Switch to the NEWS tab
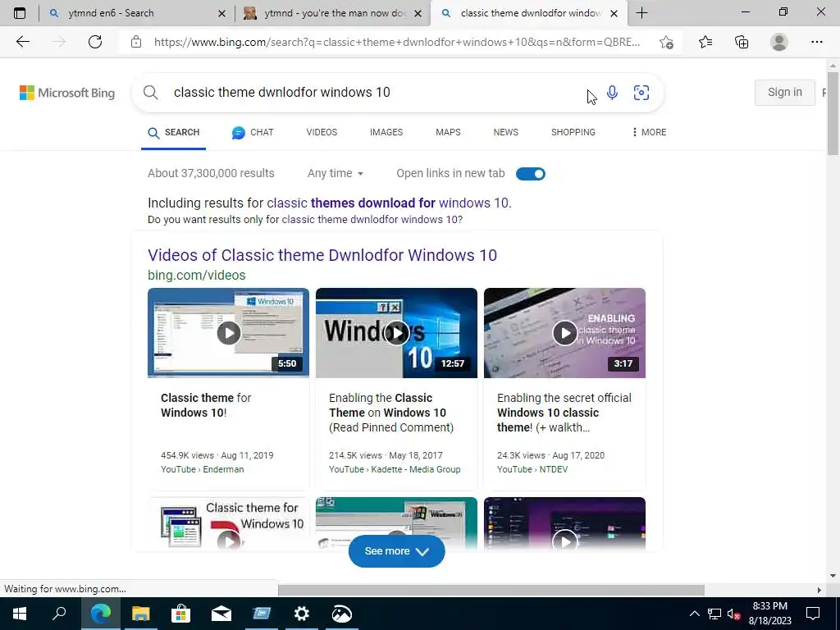Screen dimensions: 840x630 pos(505,132)
